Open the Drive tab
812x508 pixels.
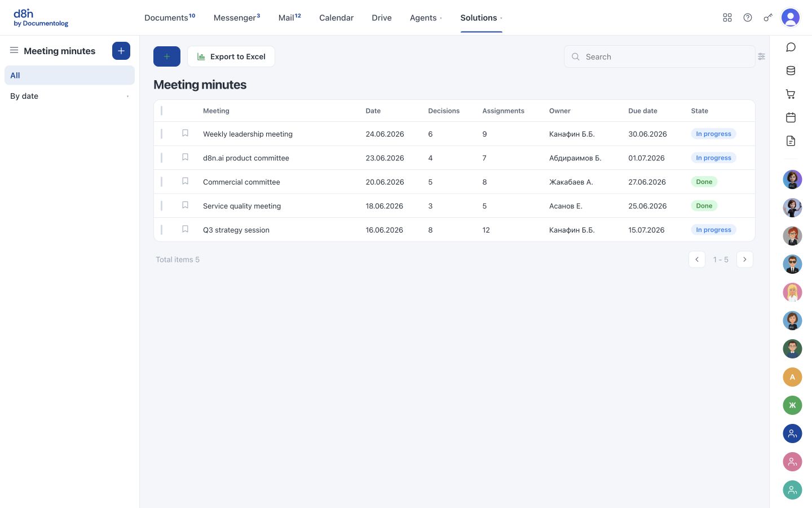(x=382, y=17)
